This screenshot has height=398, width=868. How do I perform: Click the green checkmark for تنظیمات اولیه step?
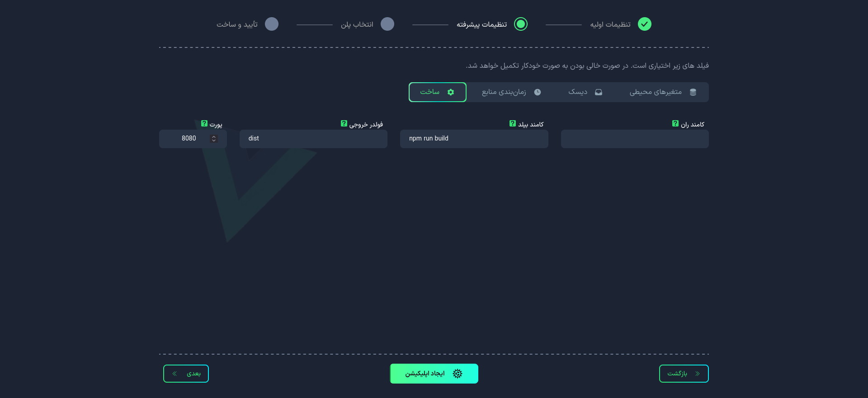coord(644,24)
